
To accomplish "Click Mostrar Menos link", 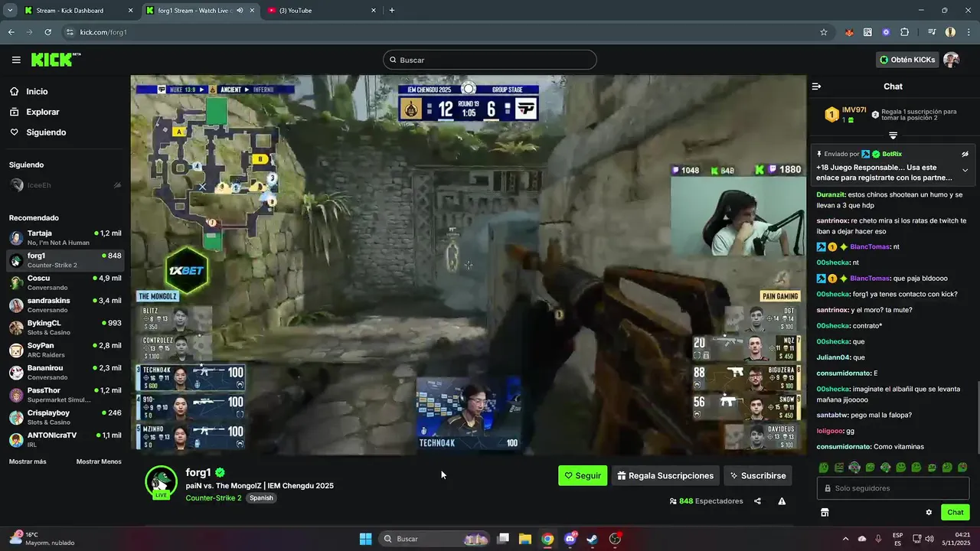I will click(99, 461).
